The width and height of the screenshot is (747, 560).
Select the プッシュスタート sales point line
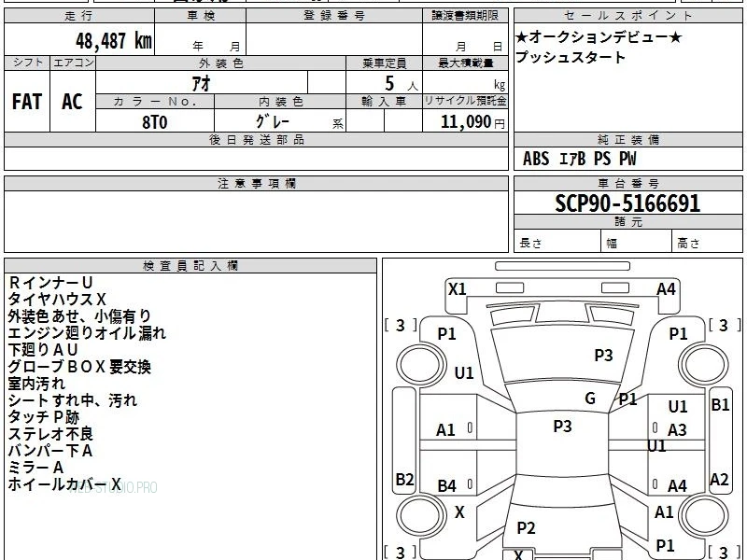click(571, 57)
